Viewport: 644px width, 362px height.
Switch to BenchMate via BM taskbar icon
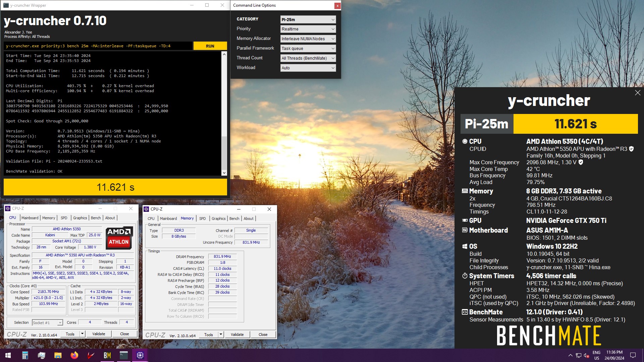(107, 355)
